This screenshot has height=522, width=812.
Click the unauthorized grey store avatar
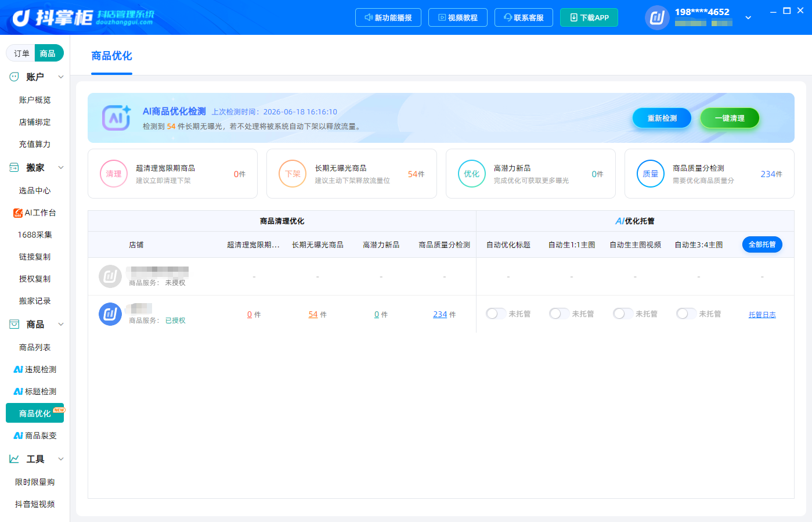110,276
